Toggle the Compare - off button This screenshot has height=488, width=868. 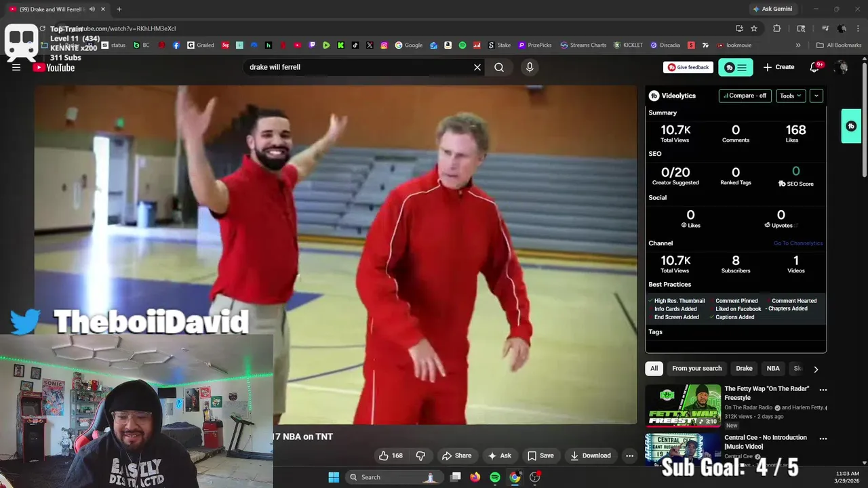coord(745,96)
